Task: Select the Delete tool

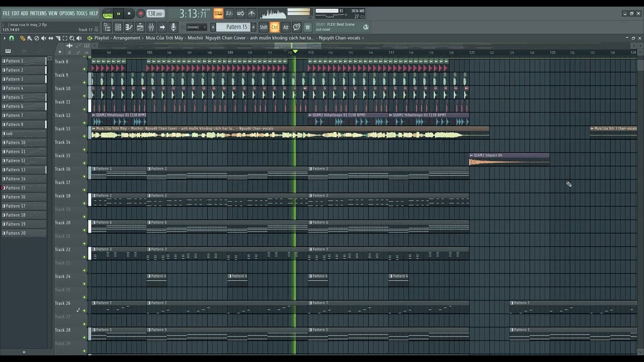Action: (36, 38)
